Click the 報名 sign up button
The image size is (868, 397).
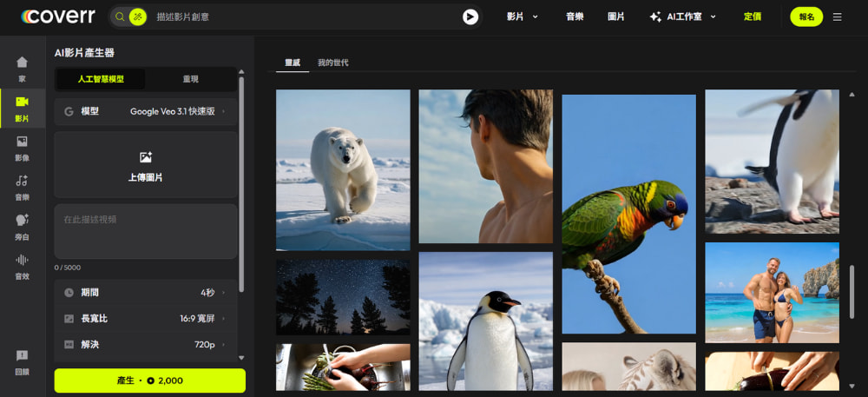pyautogui.click(x=806, y=17)
